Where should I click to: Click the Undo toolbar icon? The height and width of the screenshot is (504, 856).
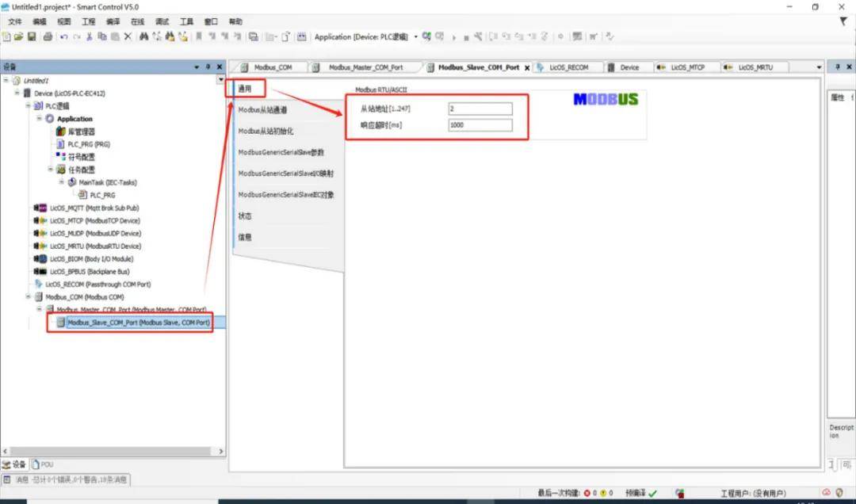[63, 36]
